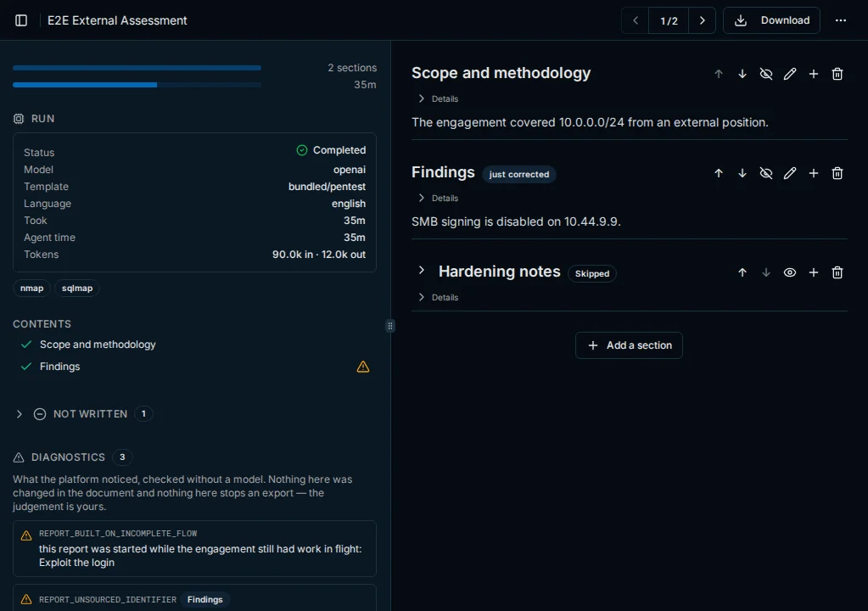This screenshot has width=868, height=611.
Task: Click the Diagnostics count badge 3
Action: pos(122,457)
